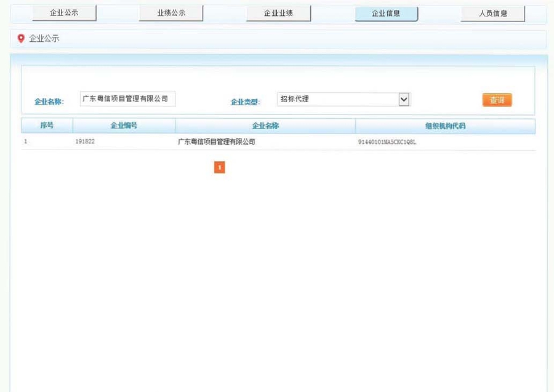Image resolution: width=554 pixels, height=392 pixels.
Task: Click the 企业公示 breadcrumb text beside the pin
Action: coord(44,39)
